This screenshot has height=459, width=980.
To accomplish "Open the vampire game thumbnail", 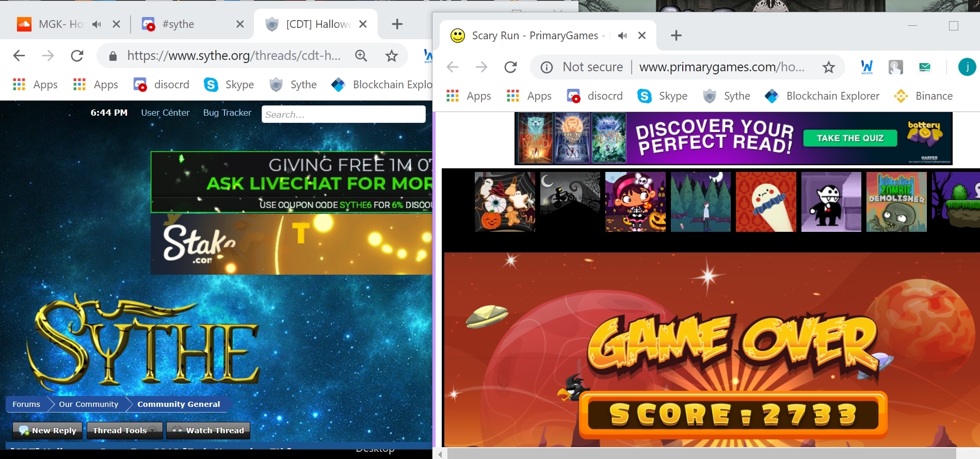I will pyautogui.click(x=831, y=202).
